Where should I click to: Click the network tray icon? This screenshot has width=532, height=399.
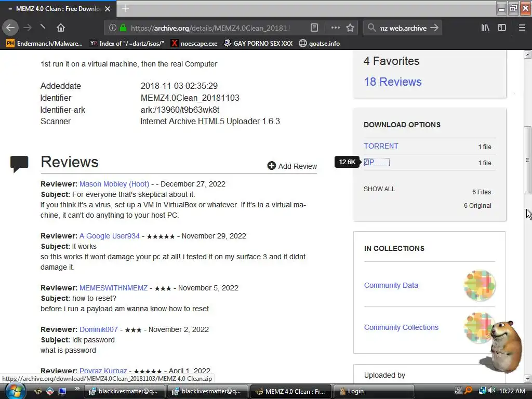point(482,391)
